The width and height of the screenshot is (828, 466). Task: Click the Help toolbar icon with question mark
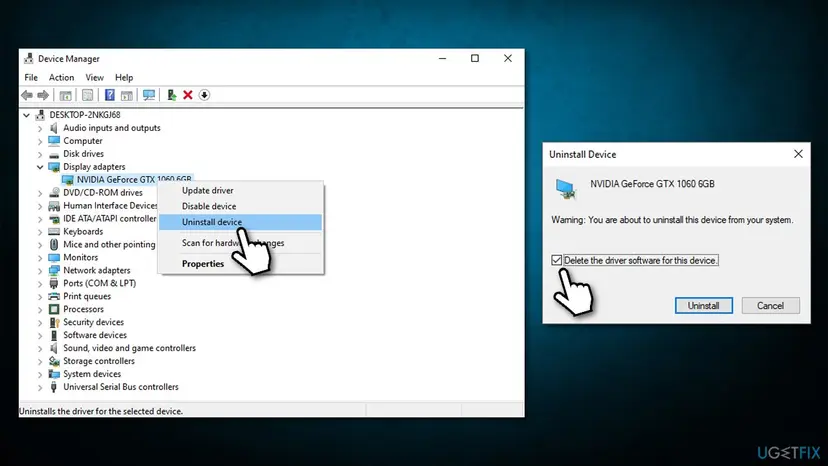(x=109, y=95)
